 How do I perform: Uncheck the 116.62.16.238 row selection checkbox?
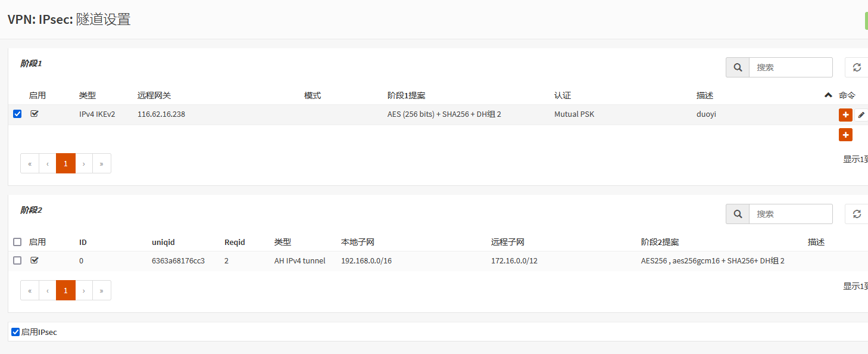[17, 114]
